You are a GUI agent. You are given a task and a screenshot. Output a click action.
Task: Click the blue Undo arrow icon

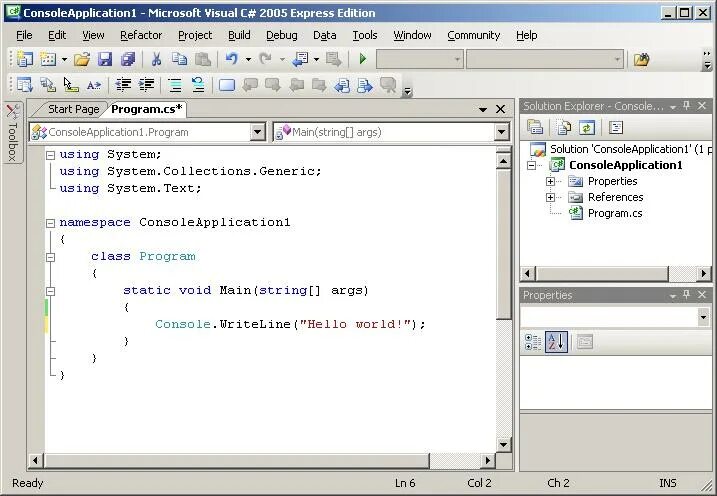(232, 59)
